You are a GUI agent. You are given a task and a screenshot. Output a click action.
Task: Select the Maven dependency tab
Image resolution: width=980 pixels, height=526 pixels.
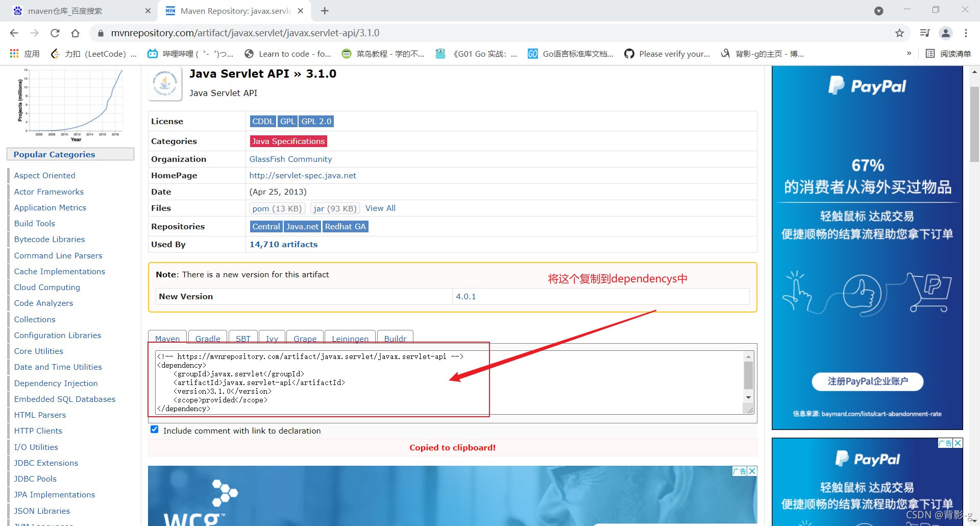167,338
